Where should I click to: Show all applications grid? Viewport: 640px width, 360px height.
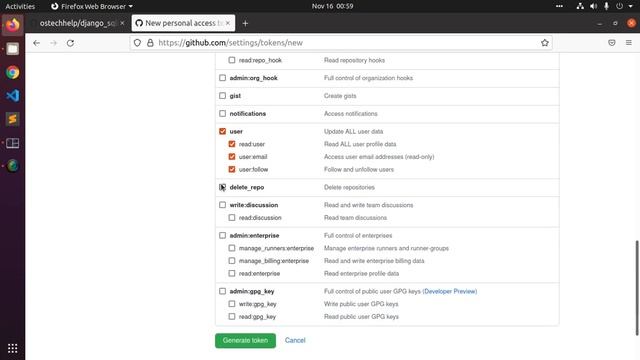(x=13, y=348)
